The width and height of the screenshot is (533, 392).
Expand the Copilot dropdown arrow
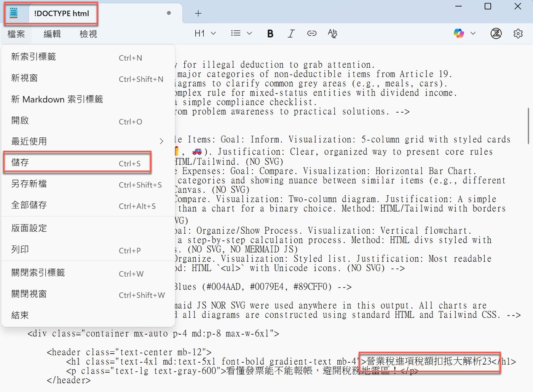click(473, 33)
